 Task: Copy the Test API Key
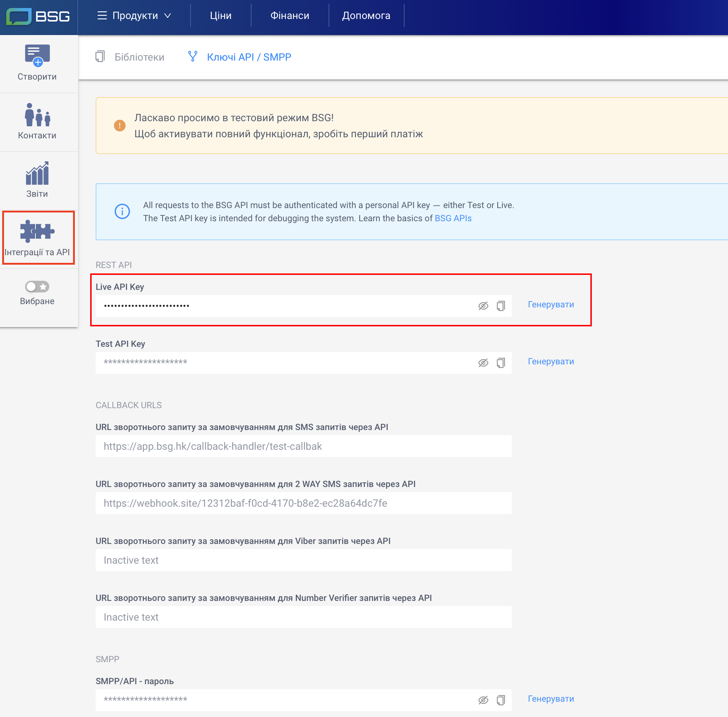pos(501,363)
